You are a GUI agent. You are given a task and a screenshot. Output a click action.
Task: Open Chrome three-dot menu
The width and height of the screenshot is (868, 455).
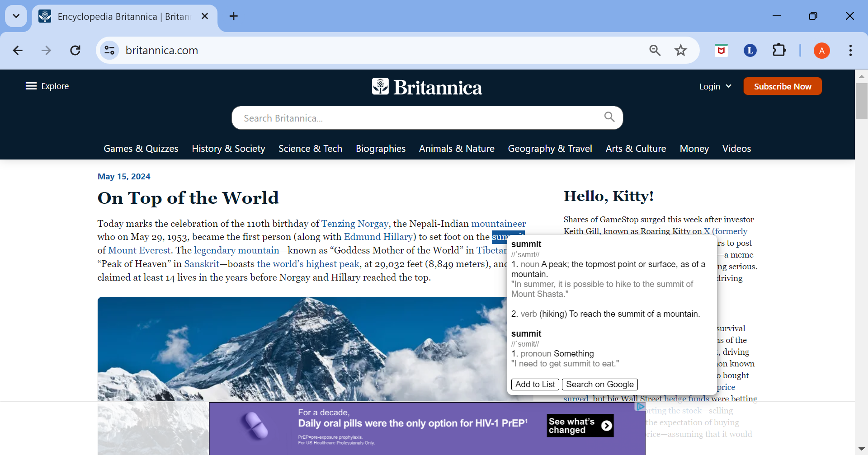click(x=850, y=50)
